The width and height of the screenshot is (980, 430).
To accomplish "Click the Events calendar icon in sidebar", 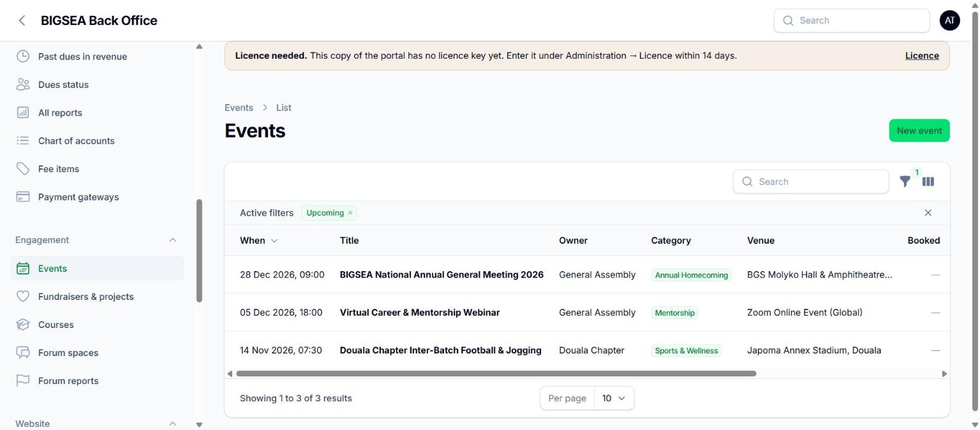I will tap(23, 269).
